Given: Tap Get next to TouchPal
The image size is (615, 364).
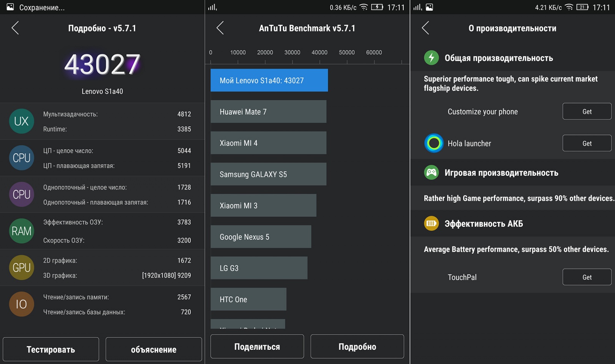Looking at the screenshot, I should pos(587,277).
